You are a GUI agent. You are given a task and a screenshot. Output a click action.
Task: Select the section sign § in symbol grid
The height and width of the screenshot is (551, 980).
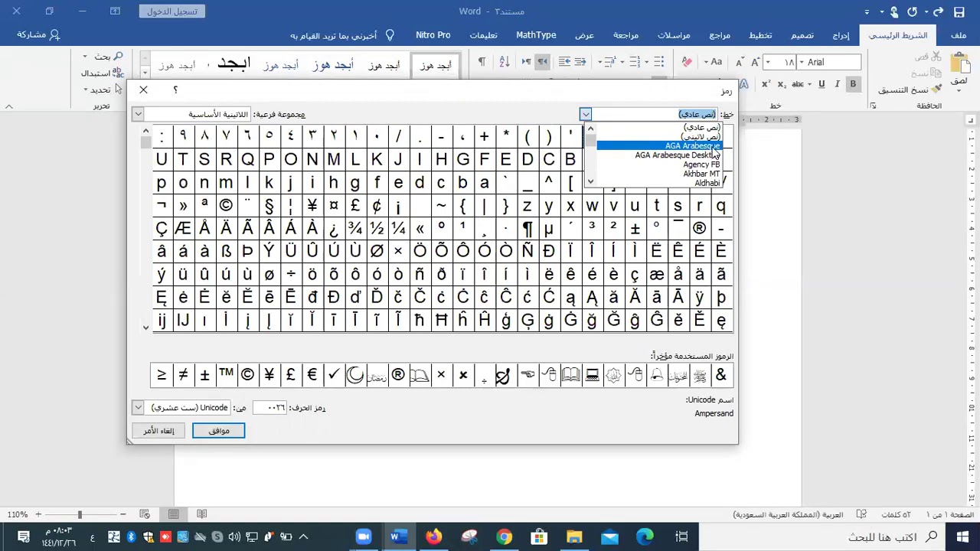tap(269, 206)
